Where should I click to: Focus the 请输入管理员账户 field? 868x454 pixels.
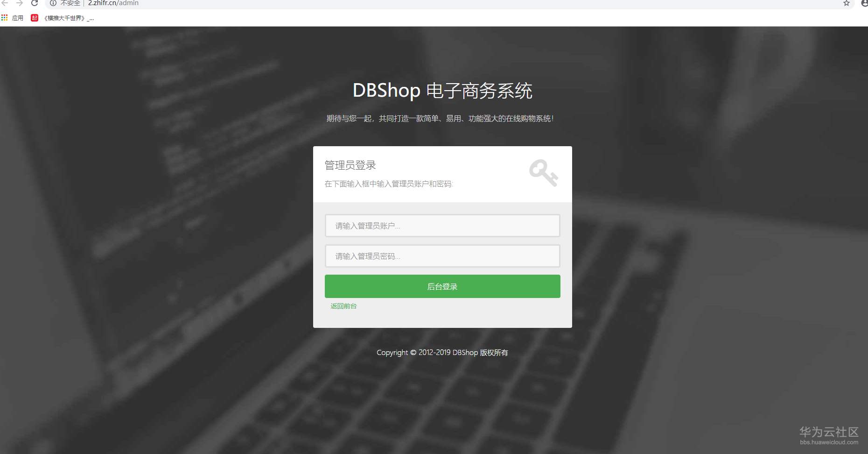(x=442, y=226)
